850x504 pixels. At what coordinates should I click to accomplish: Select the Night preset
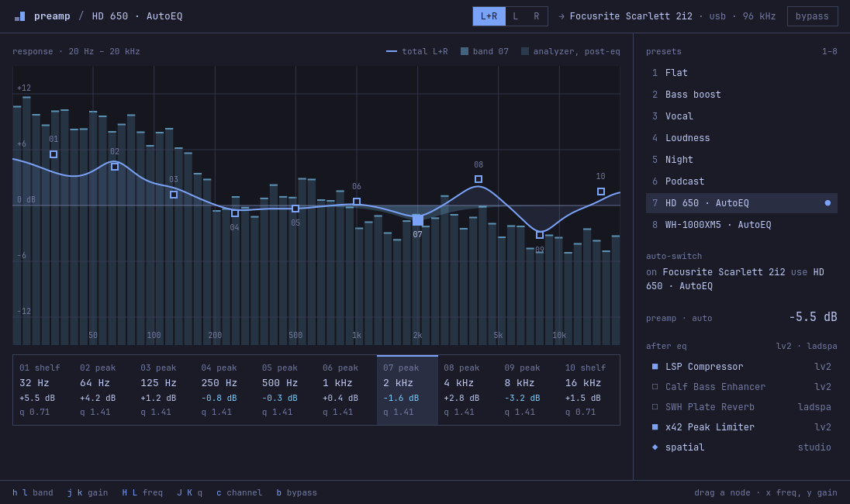pyautogui.click(x=741, y=159)
